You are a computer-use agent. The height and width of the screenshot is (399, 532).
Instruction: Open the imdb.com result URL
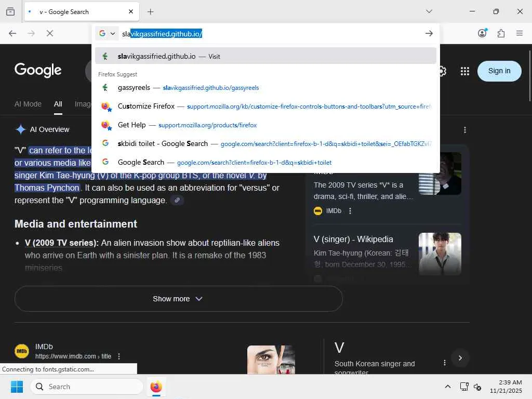pyautogui.click(x=73, y=356)
